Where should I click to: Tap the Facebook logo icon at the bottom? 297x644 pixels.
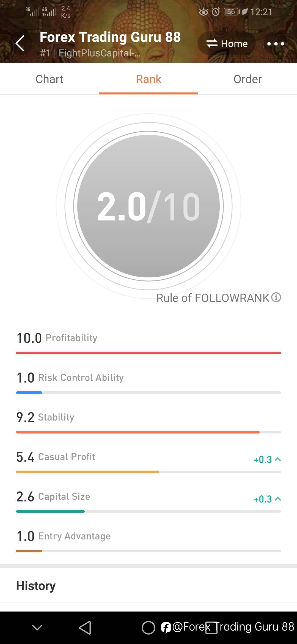[x=166, y=628]
